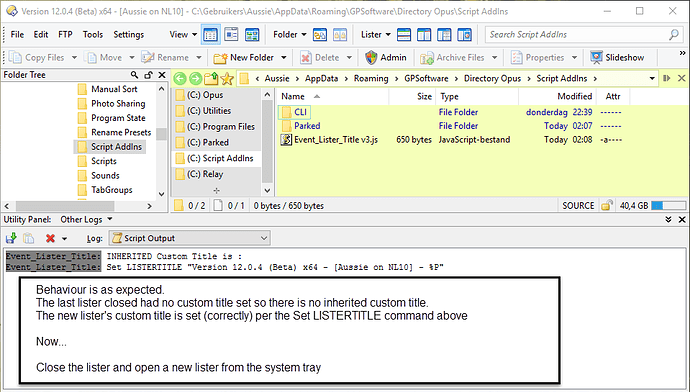Click the Admin shield button

point(385,57)
